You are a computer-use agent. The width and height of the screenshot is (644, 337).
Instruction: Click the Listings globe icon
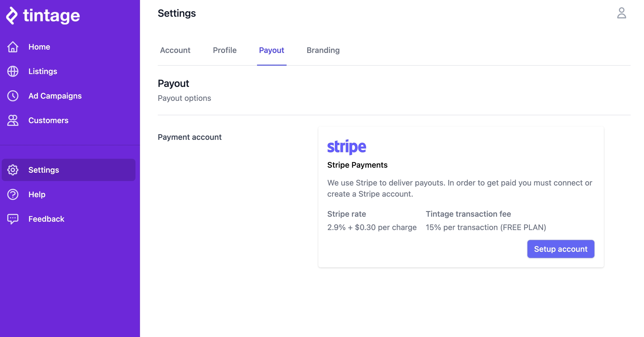[x=13, y=72]
